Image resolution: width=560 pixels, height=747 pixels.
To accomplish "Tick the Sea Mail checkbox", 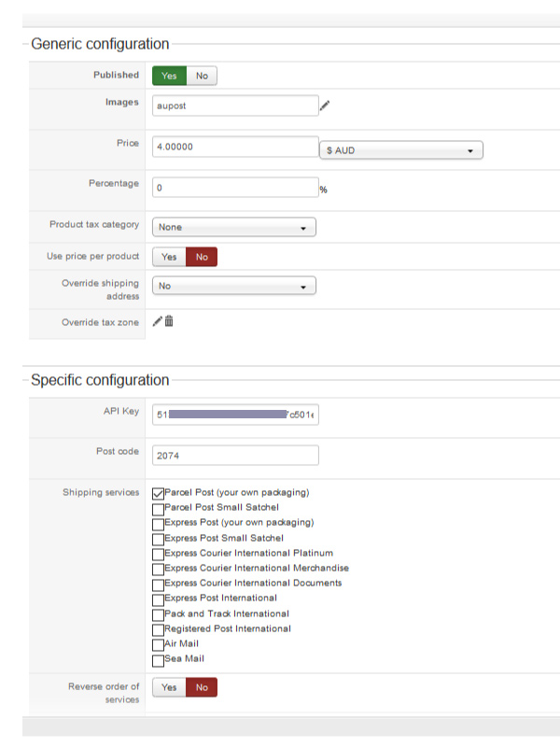I will click(x=158, y=660).
